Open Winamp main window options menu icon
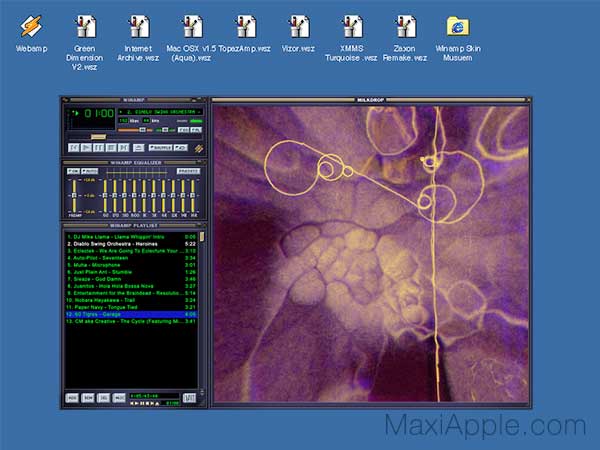Screen dimensions: 600x450 tap(65, 100)
